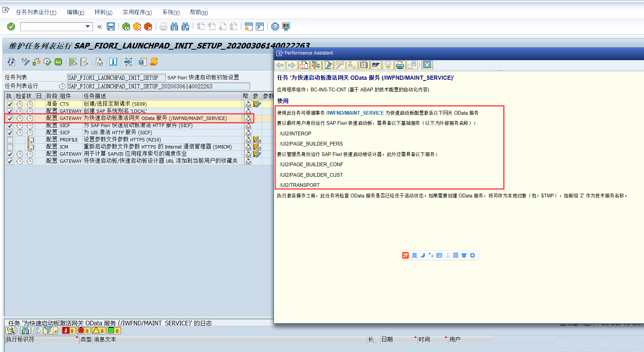
Task: Click the blue Help question mark icon
Action: (x=275, y=27)
